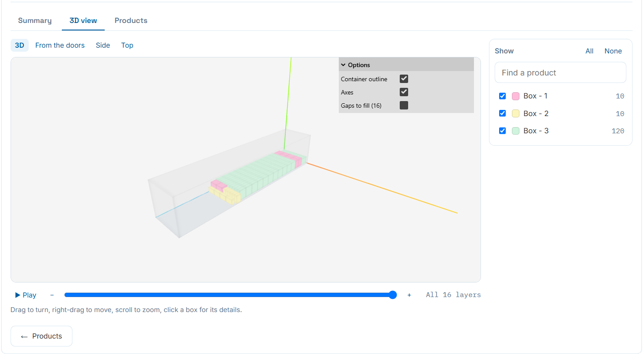The image size is (644, 354).
Task: Click the All 16 layers label
Action: tap(453, 295)
